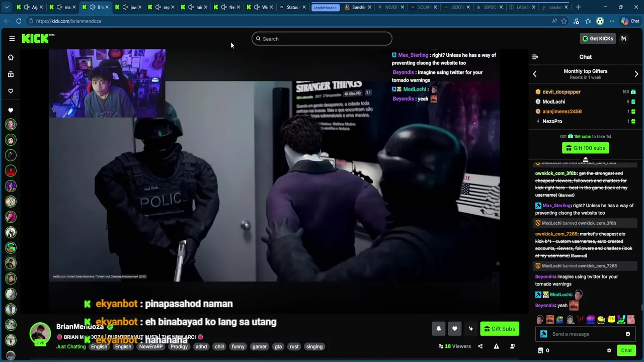Select the gta tag
Viewport: 644px width, 362px height.
278,346
